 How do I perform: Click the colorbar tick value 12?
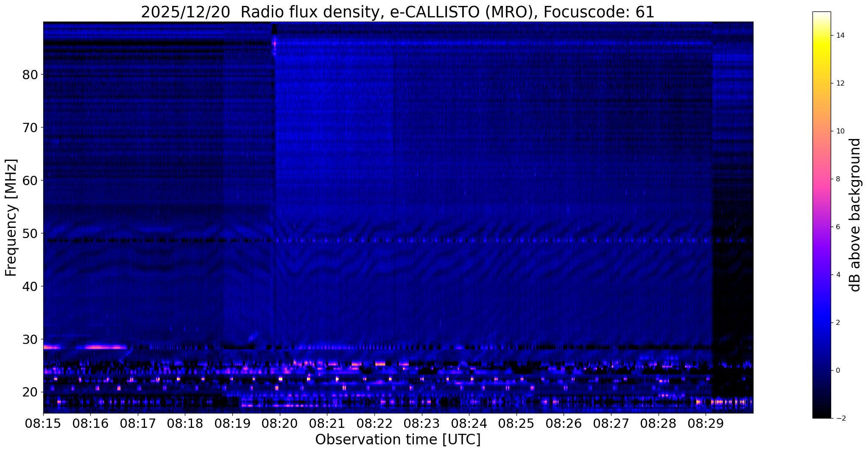point(840,83)
